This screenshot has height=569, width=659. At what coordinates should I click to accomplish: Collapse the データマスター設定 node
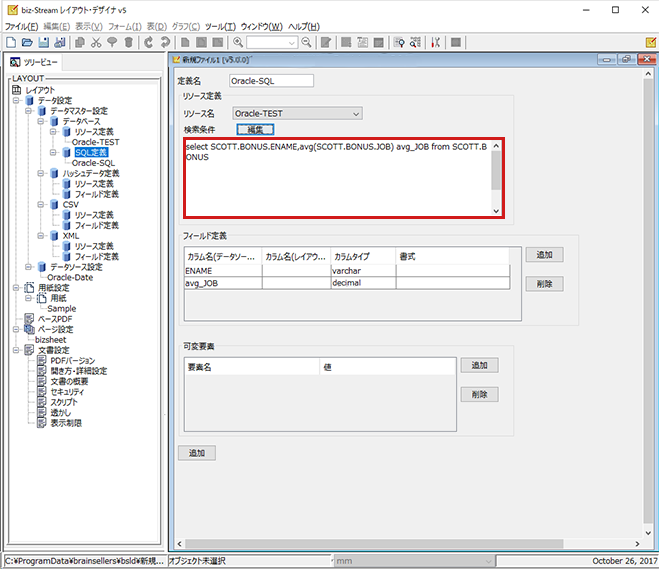tap(28, 111)
